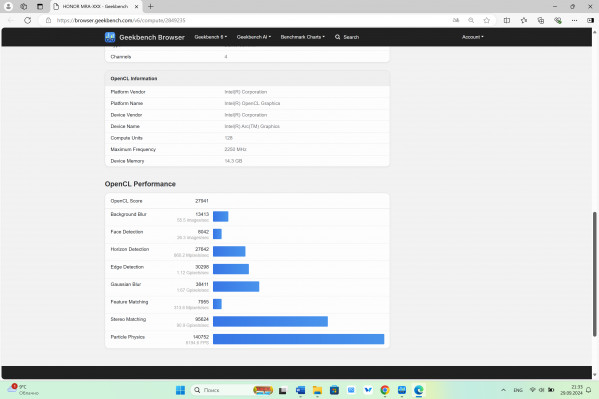Open the notifications bell icon
Screen dimensions: 599x399
(x=589, y=390)
